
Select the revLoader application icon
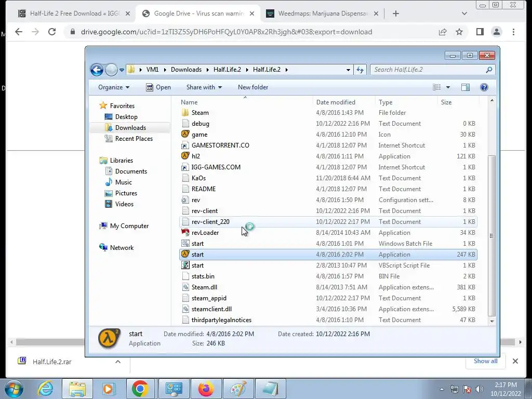pos(185,233)
